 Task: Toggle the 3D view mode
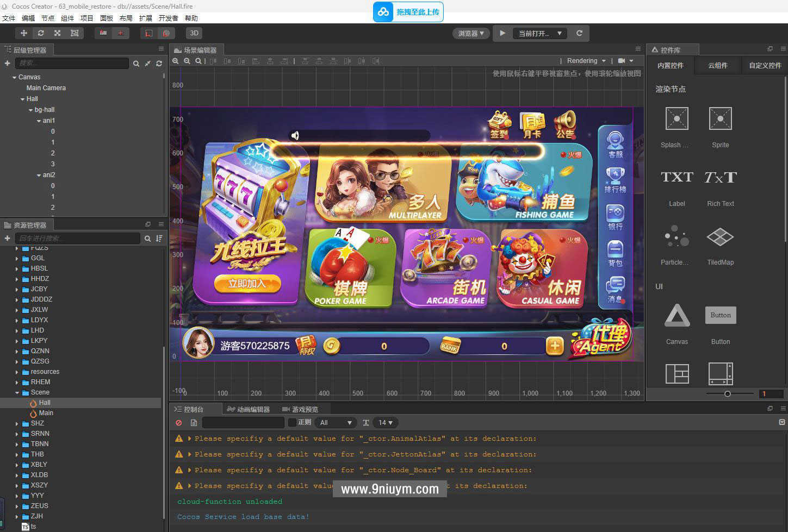pos(194,33)
